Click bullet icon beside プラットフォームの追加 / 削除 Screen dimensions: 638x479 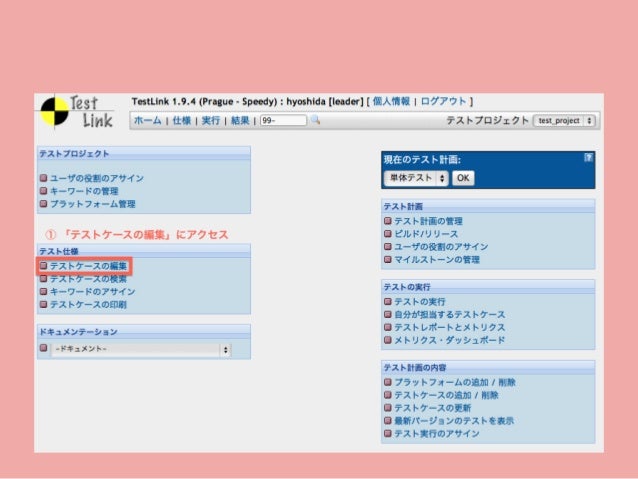[388, 382]
